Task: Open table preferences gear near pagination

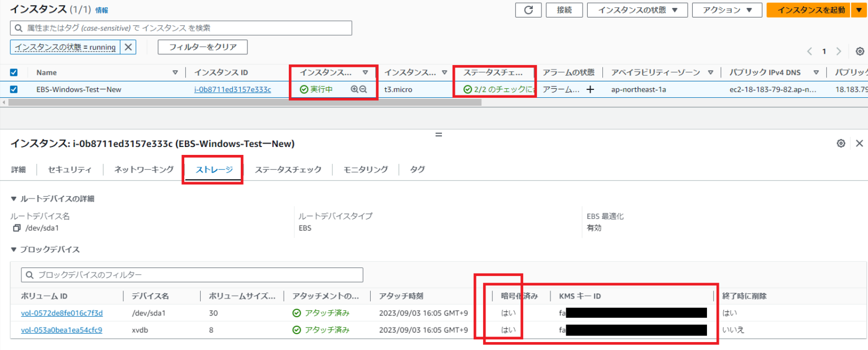Action: coord(860,51)
